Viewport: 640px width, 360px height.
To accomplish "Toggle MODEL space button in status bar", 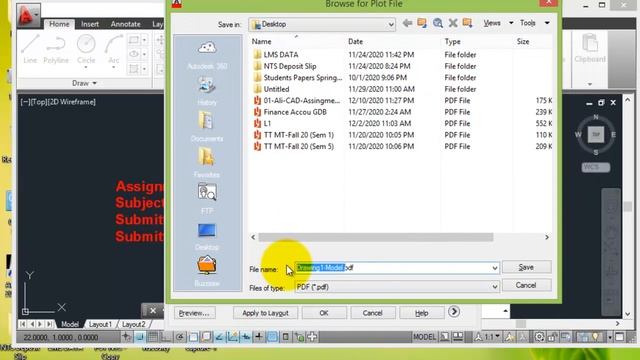I will click(x=424, y=337).
